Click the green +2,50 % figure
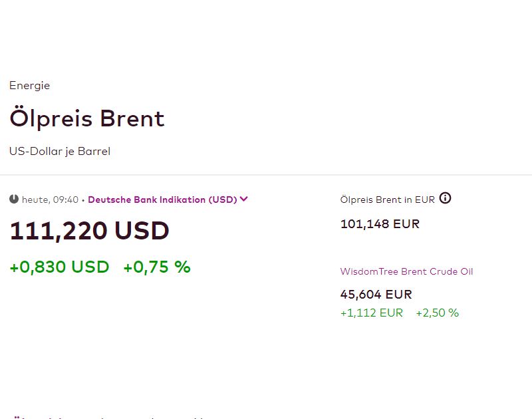This screenshot has height=419, width=532. (438, 313)
